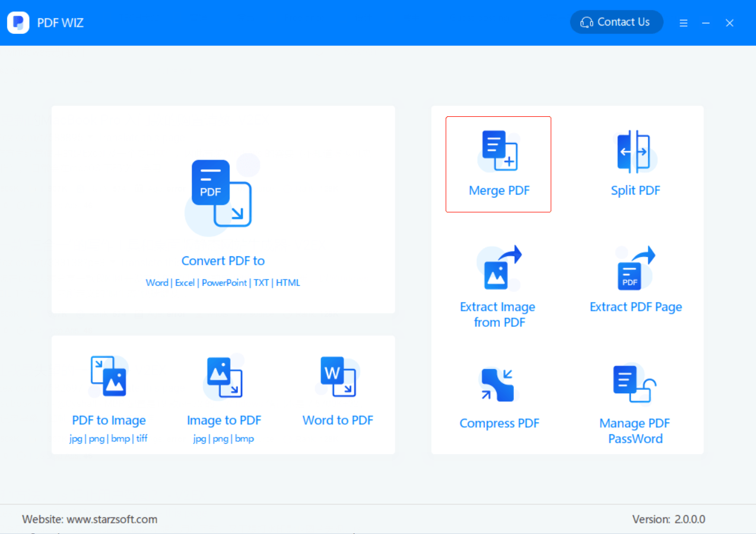Select the TXT conversion format

pyautogui.click(x=261, y=282)
